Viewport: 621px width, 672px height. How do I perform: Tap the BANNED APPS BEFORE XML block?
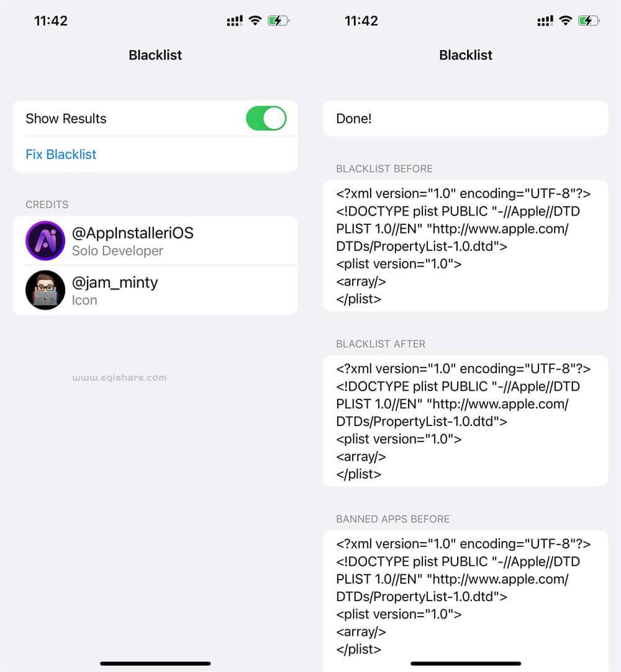[x=466, y=596]
